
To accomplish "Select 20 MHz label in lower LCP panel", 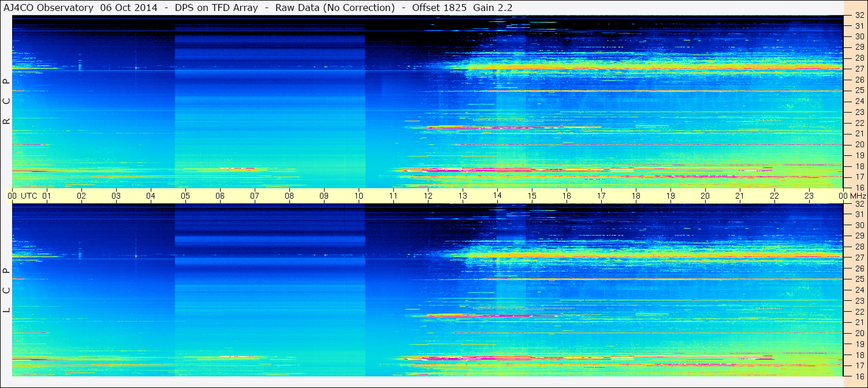I will pyautogui.click(x=859, y=333).
